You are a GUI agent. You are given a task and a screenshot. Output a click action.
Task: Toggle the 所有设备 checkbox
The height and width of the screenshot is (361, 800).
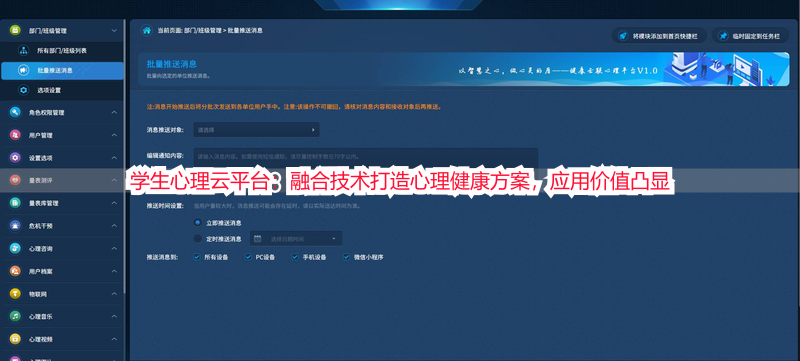point(196,257)
